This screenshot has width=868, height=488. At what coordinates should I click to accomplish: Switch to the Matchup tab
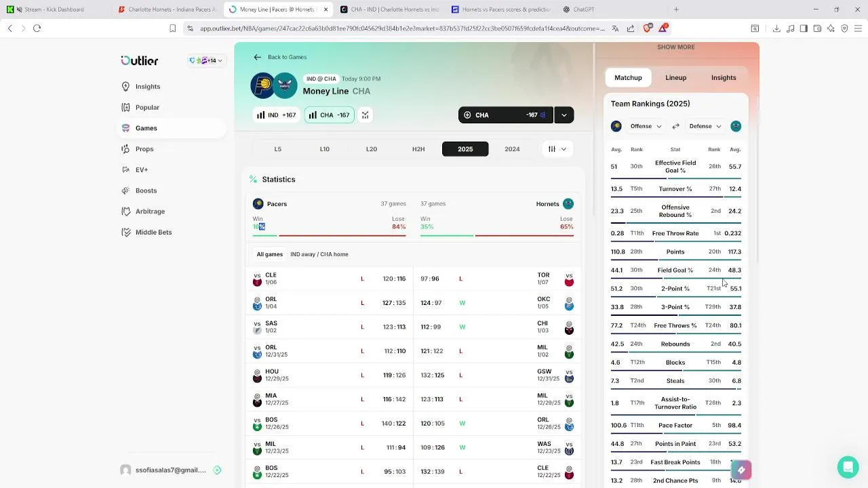[x=628, y=78]
